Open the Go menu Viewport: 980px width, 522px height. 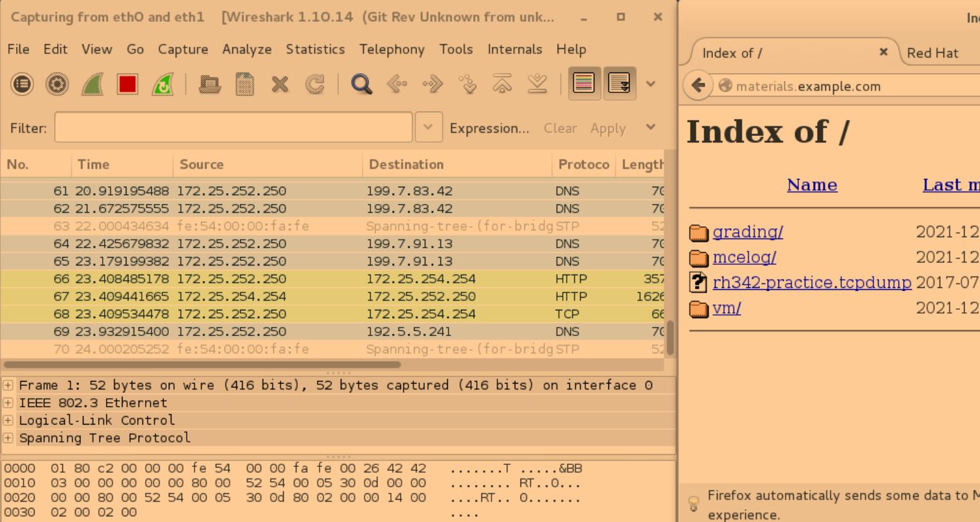coord(135,49)
